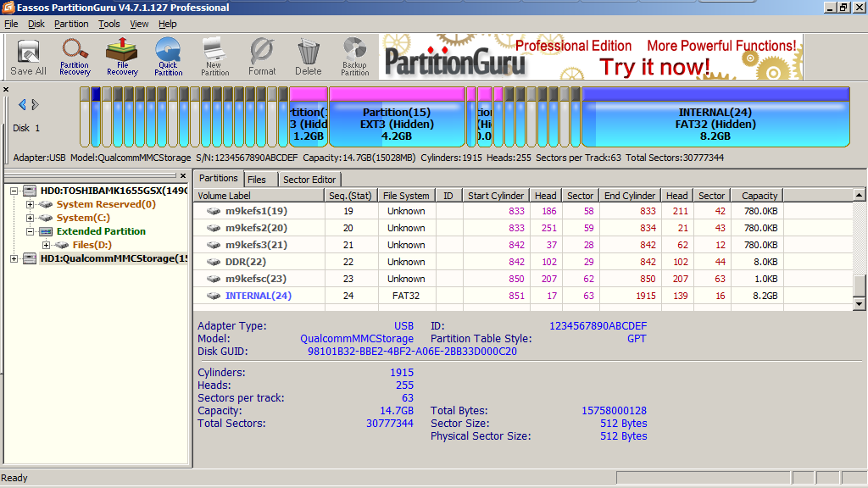Expand the System(C:) node
The width and height of the screenshot is (868, 488).
tap(30, 218)
